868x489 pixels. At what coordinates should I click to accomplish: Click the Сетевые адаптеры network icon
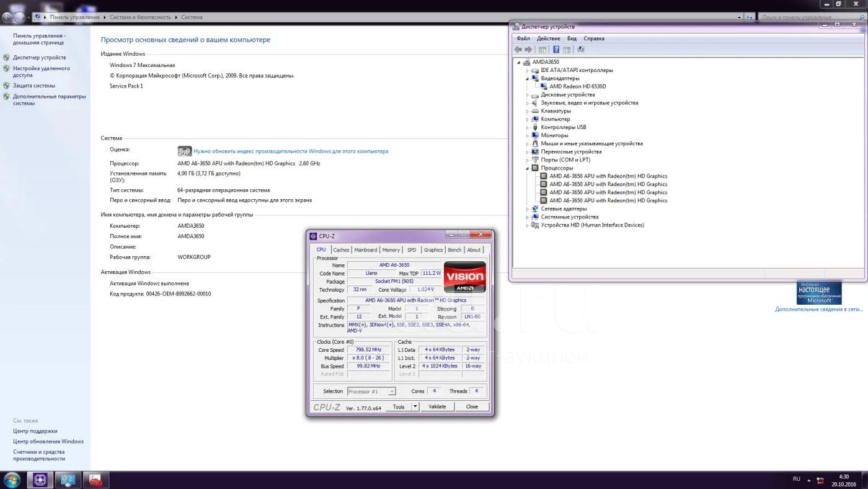(x=535, y=209)
